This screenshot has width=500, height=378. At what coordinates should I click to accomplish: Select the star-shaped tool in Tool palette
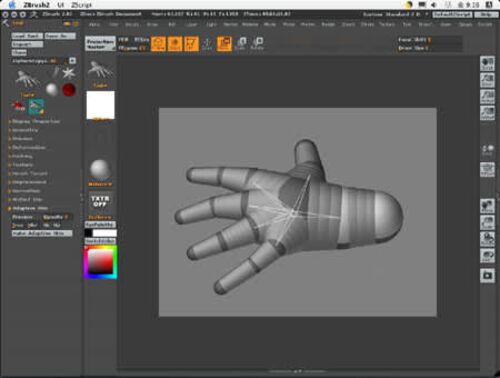coord(69,73)
